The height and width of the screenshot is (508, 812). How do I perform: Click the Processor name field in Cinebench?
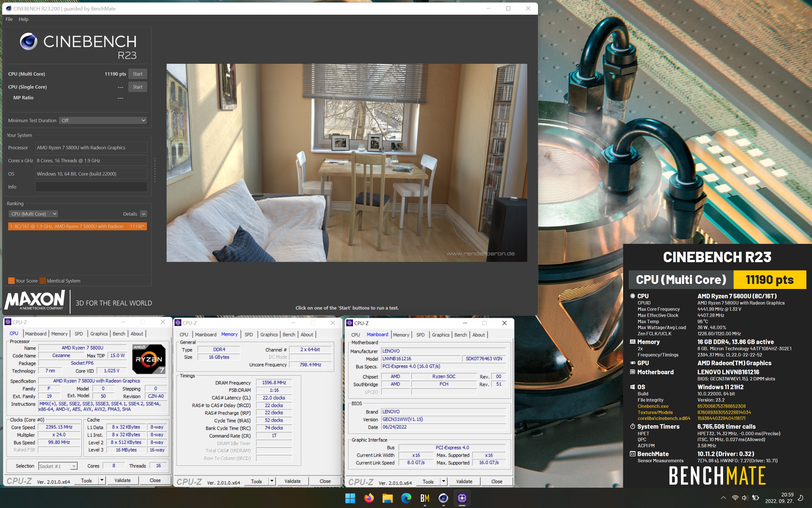tap(91, 148)
